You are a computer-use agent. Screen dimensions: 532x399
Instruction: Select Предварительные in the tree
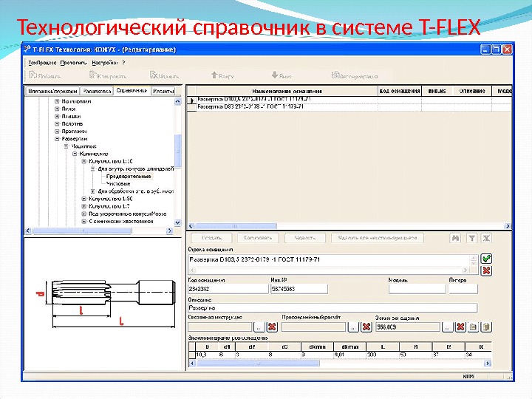click(x=129, y=176)
